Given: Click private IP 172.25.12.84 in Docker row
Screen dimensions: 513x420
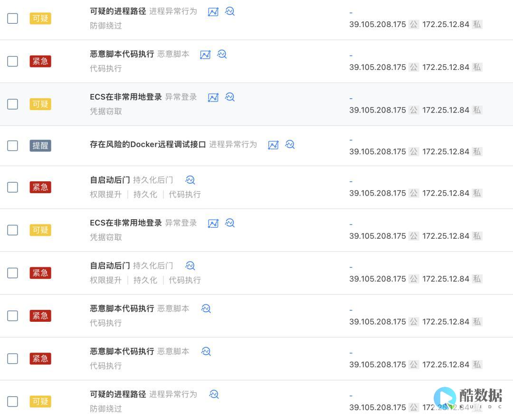Looking at the screenshot, I should click(x=446, y=152).
